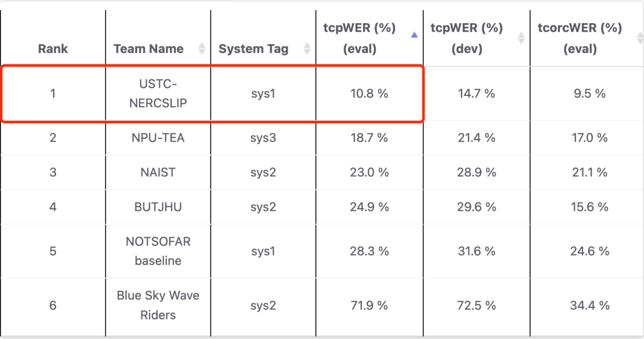
Task: Click the Team Name header text
Action: coord(148,49)
